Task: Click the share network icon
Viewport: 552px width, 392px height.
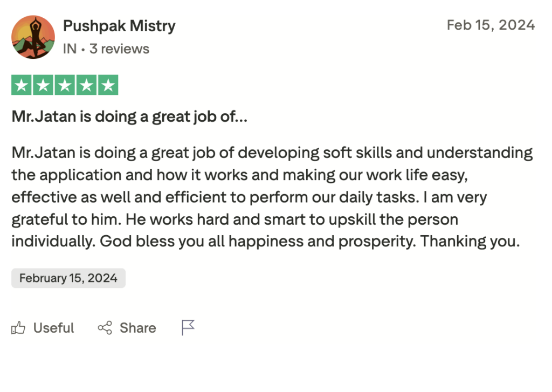Action: 105,328
